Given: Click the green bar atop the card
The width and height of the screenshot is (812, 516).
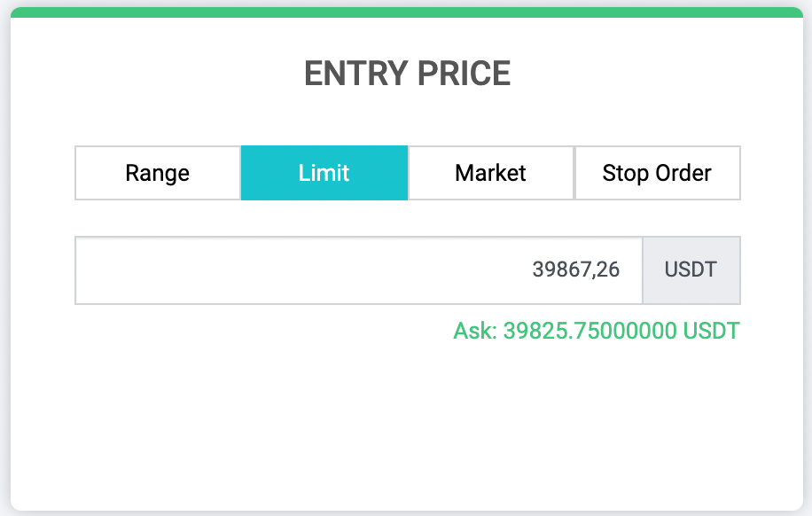Looking at the screenshot, I should [407, 12].
